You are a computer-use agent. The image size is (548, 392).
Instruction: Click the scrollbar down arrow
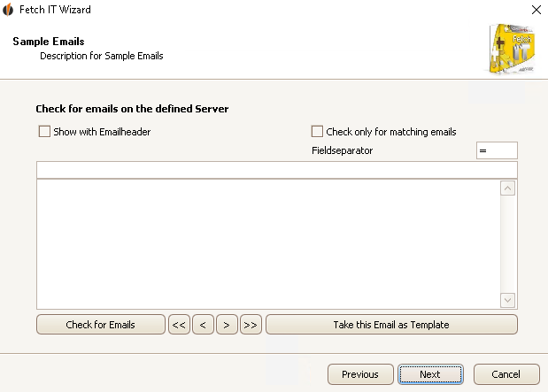pyautogui.click(x=507, y=300)
